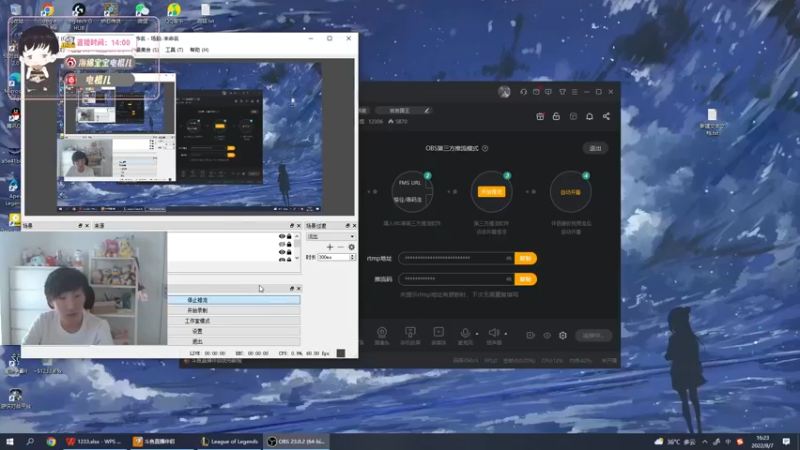
Task: Toggle greyed-out eye of second OBS source row
Action: tap(282, 244)
